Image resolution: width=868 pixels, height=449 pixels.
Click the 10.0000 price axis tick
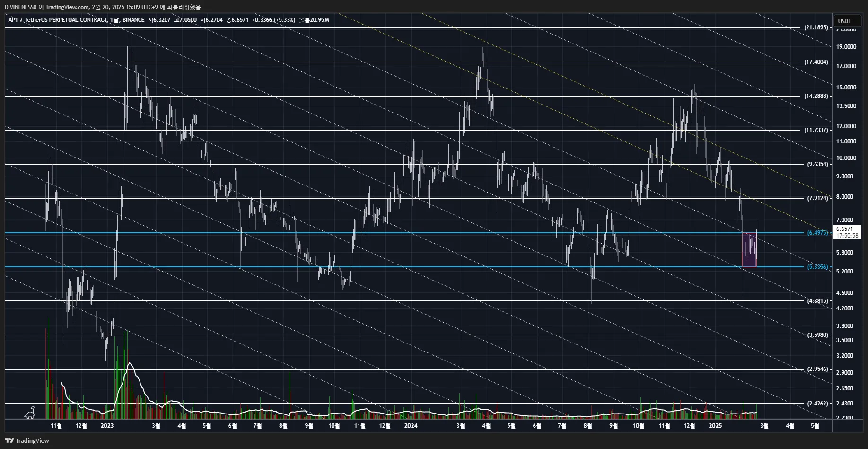(846, 158)
